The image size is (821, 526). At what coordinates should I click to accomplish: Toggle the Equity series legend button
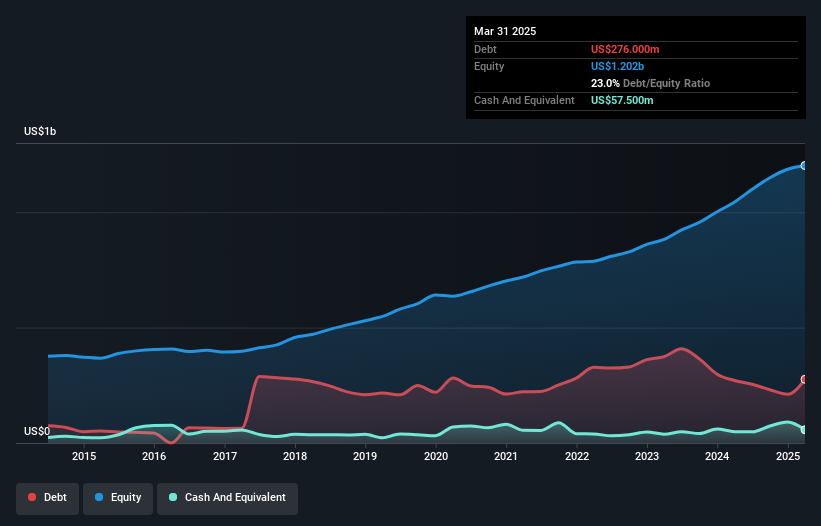(118, 498)
